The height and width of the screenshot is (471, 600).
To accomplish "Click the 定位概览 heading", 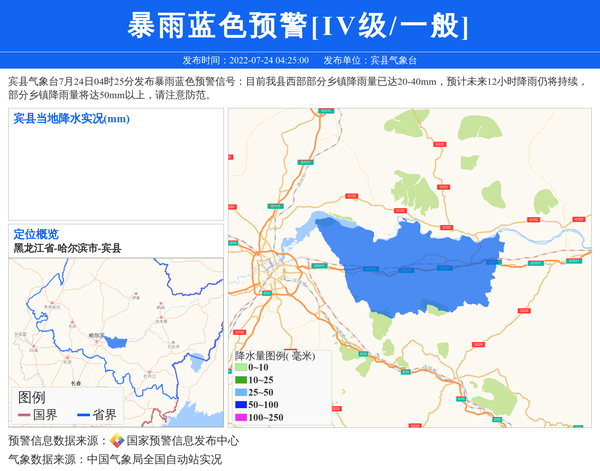I will click(x=36, y=234).
